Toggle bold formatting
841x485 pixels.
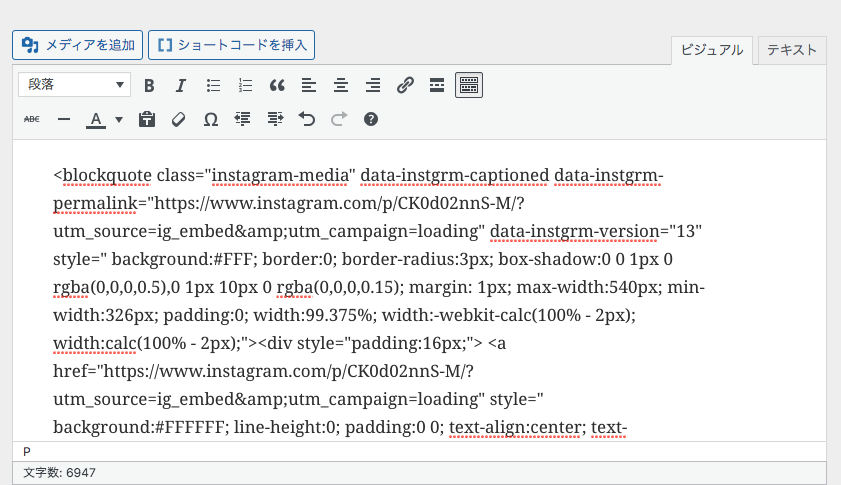[x=149, y=85]
